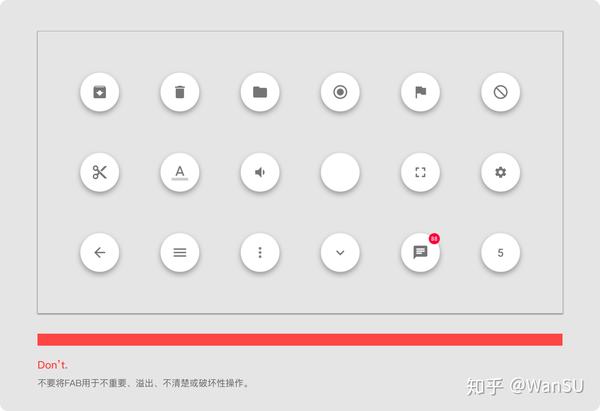Viewport: 600px width, 411px height.
Task: Click the red notification badge
Action: point(434,239)
